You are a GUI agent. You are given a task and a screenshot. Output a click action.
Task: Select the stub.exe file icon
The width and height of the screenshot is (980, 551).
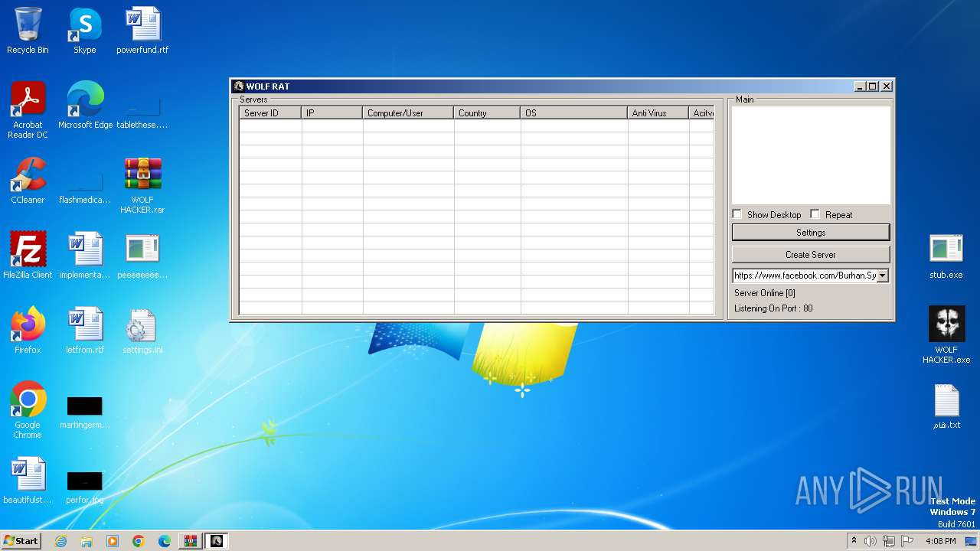[x=946, y=256]
